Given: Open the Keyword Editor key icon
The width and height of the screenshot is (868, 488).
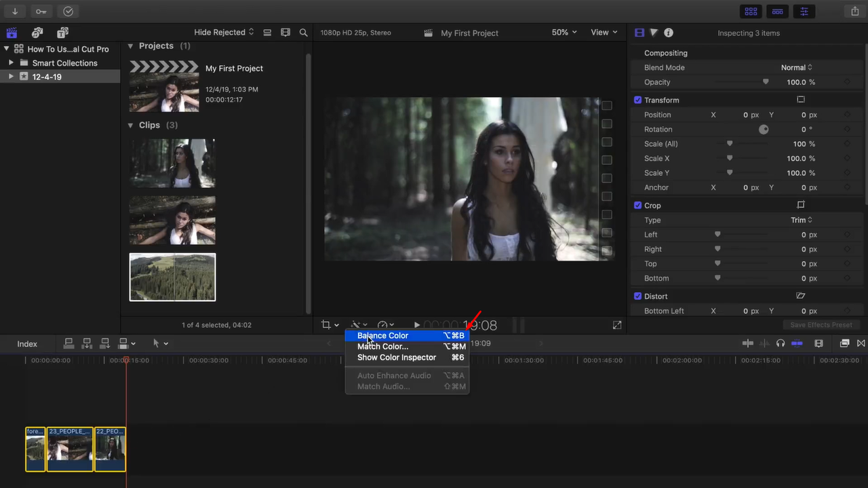Looking at the screenshot, I should [x=41, y=12].
